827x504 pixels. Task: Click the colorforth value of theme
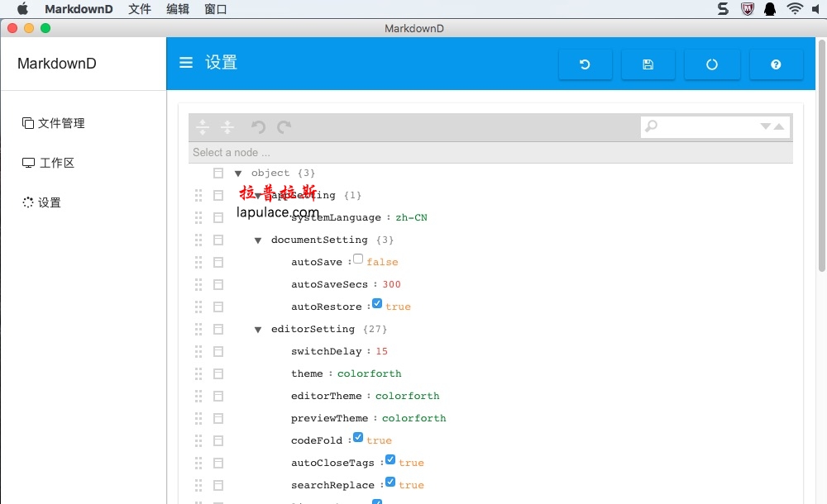coord(369,373)
